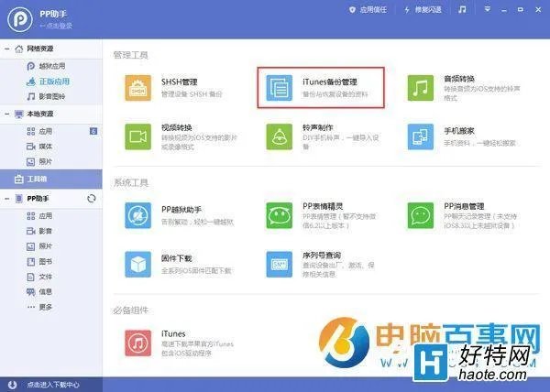The height and width of the screenshot is (392, 550).
Task: Click the music note icon in title bar
Action: click(462, 10)
